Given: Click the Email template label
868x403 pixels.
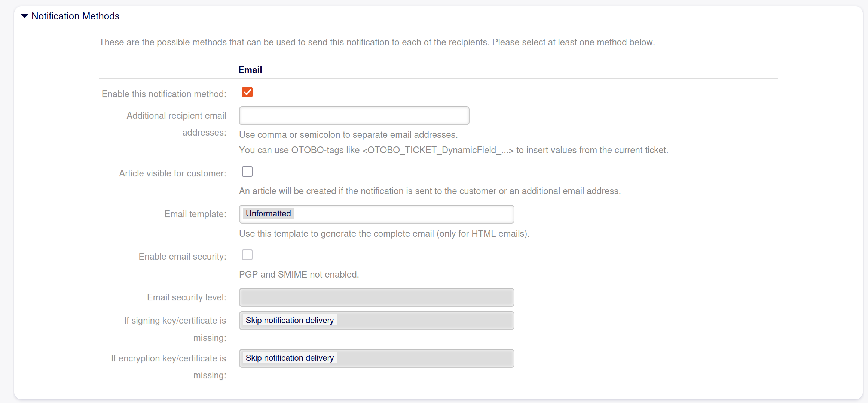Looking at the screenshot, I should tap(195, 214).
